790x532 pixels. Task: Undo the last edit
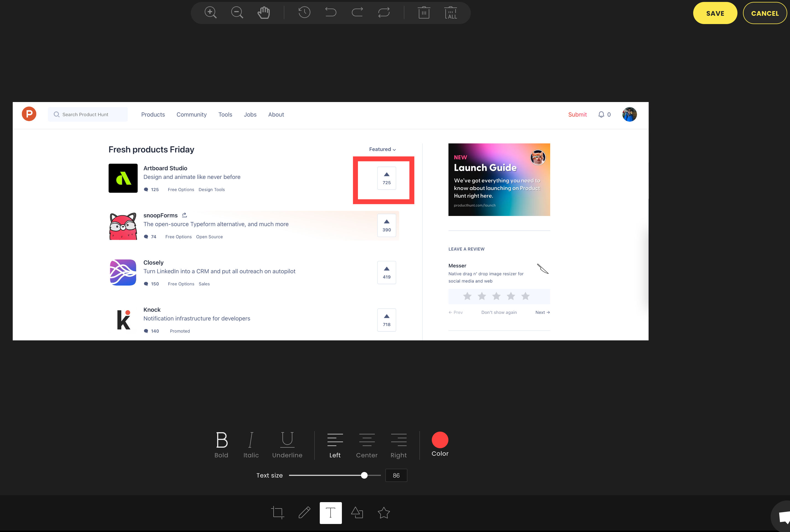click(x=331, y=12)
